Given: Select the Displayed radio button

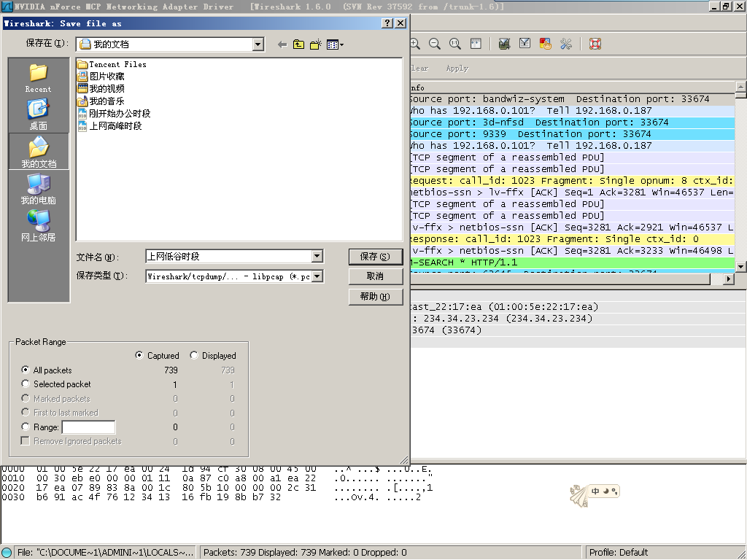Looking at the screenshot, I should [x=194, y=356].
